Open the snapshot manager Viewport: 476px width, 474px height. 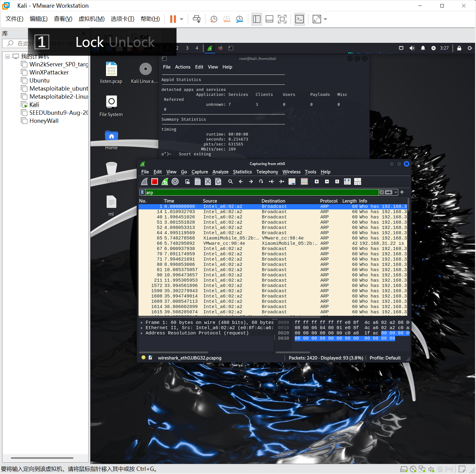tap(239, 19)
